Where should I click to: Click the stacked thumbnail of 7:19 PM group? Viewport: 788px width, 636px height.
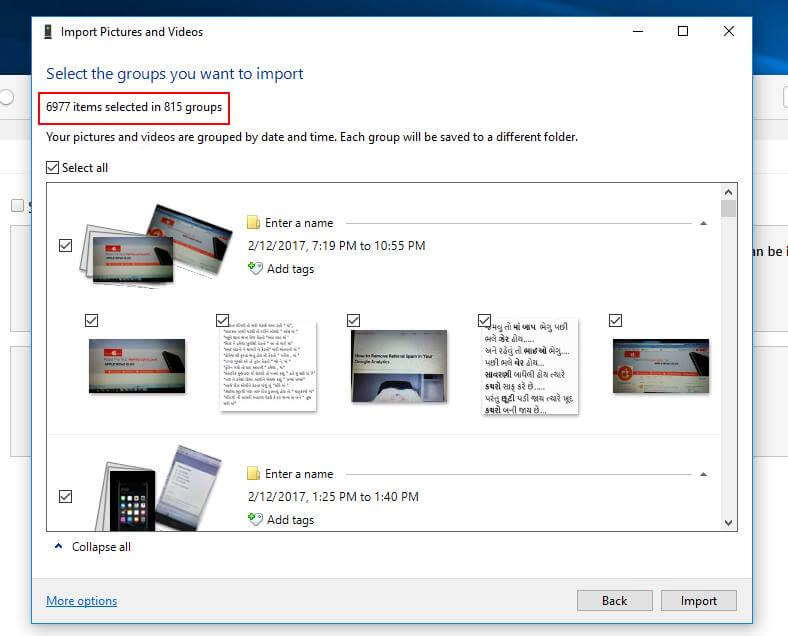(x=156, y=245)
